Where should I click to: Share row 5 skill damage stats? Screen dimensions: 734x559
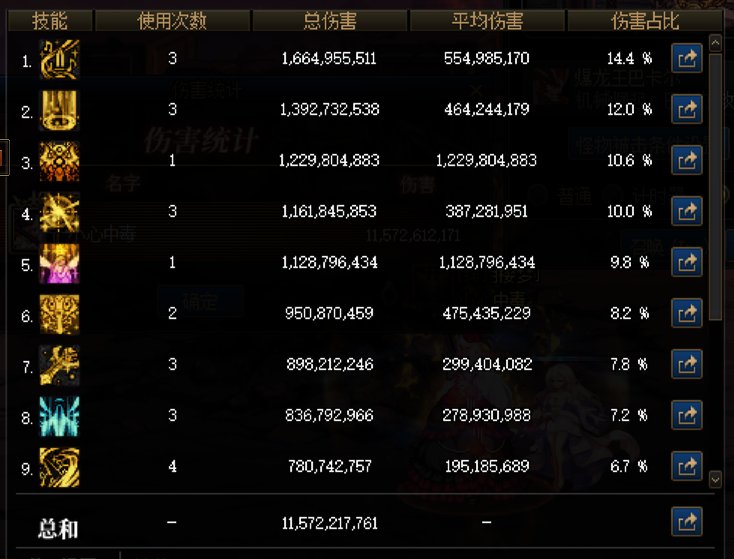pyautogui.click(x=687, y=262)
